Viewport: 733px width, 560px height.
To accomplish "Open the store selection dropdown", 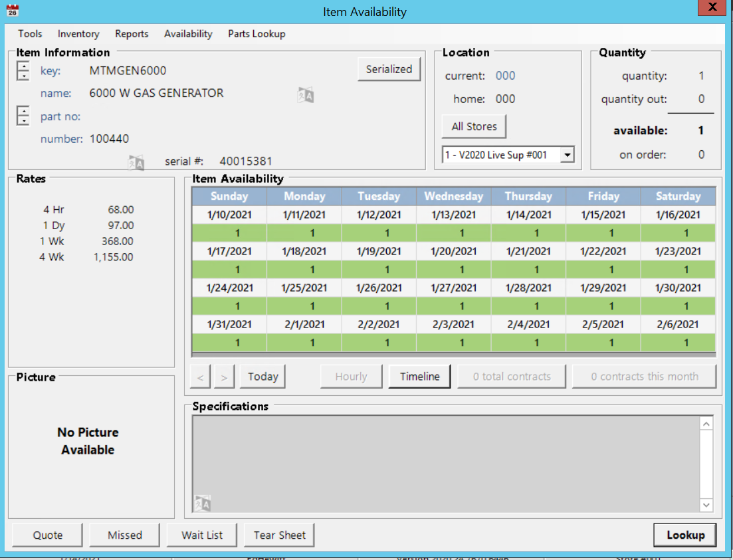I will coord(567,155).
